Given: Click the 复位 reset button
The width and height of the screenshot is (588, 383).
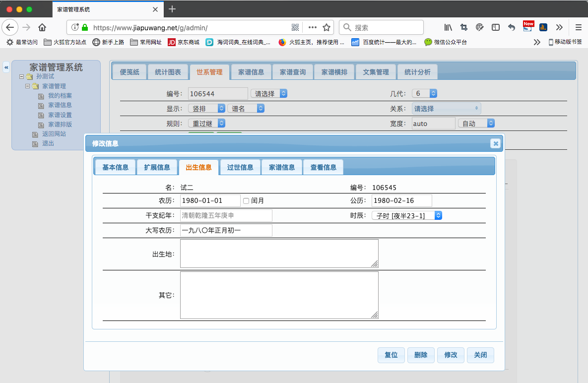Looking at the screenshot, I should pos(391,355).
